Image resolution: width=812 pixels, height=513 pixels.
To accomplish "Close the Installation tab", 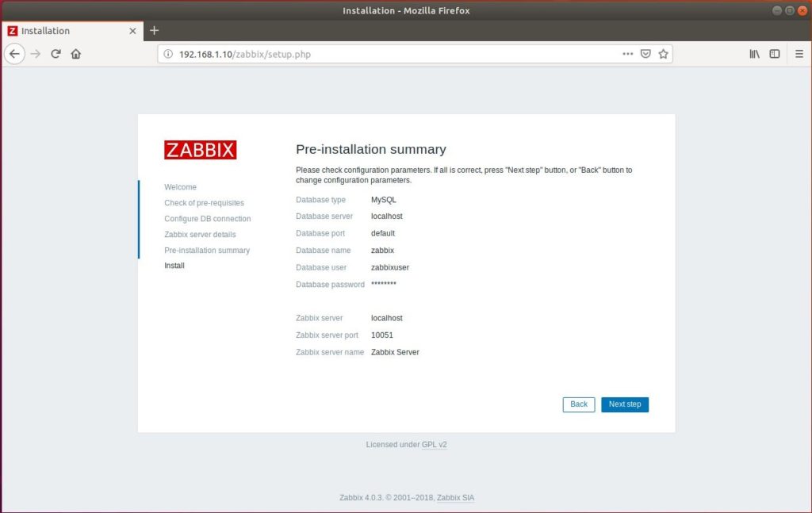I will point(132,31).
